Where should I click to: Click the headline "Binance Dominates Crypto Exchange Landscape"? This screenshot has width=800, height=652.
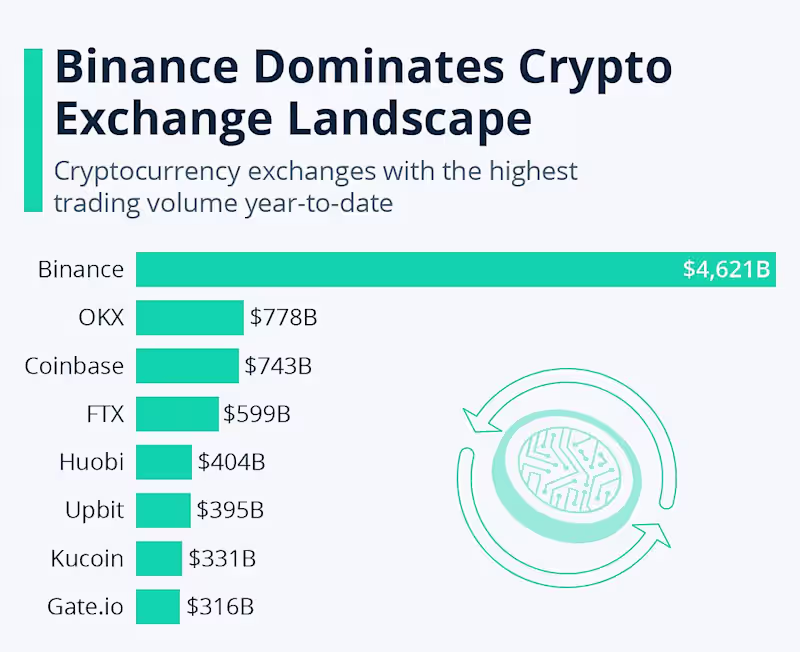360,93
